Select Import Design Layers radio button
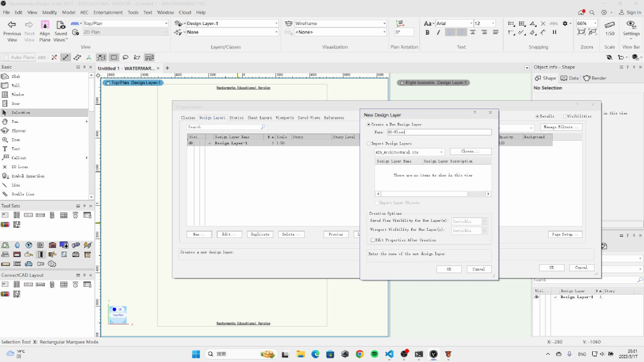The image size is (644, 362). pyautogui.click(x=369, y=144)
